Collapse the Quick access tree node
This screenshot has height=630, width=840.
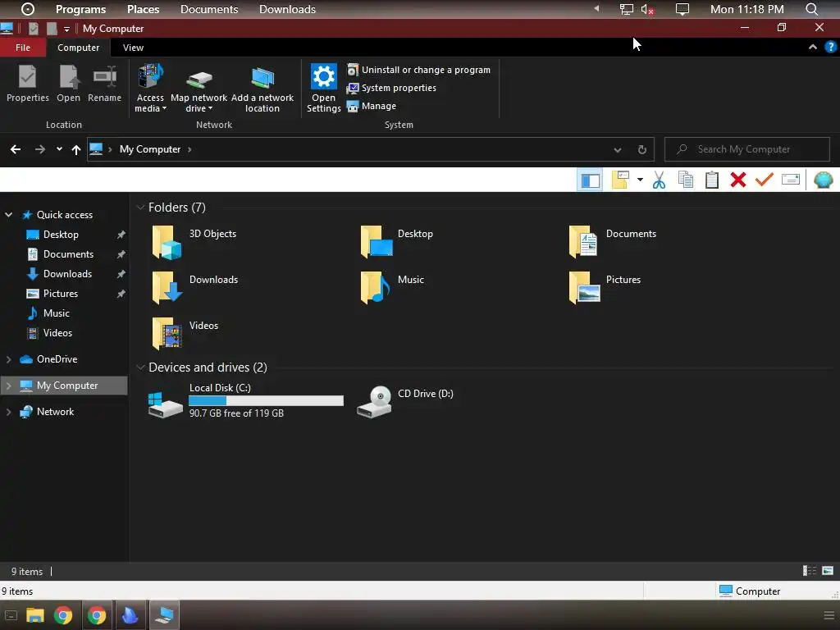coord(8,215)
